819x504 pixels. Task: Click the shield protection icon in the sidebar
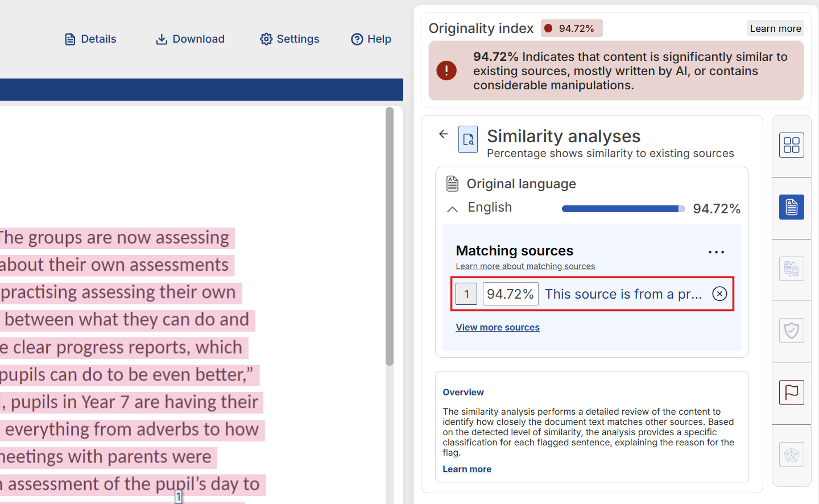(x=791, y=331)
